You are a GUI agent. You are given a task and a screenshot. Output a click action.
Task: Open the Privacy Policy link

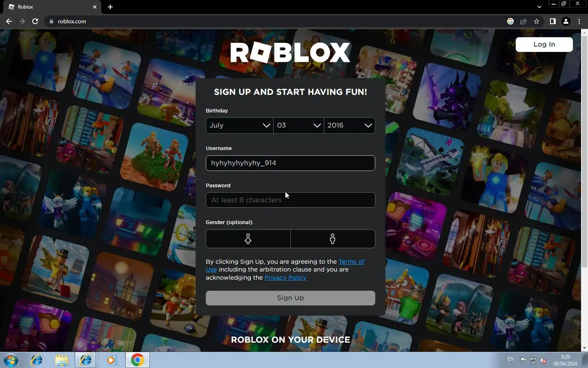pyautogui.click(x=285, y=278)
